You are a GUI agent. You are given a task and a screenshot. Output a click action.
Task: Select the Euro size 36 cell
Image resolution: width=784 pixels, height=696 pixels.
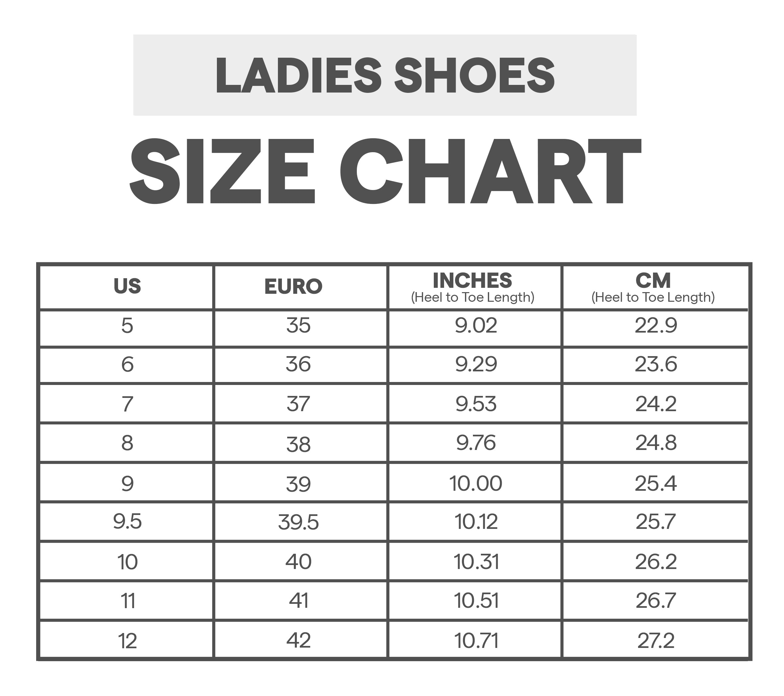pos(298,365)
